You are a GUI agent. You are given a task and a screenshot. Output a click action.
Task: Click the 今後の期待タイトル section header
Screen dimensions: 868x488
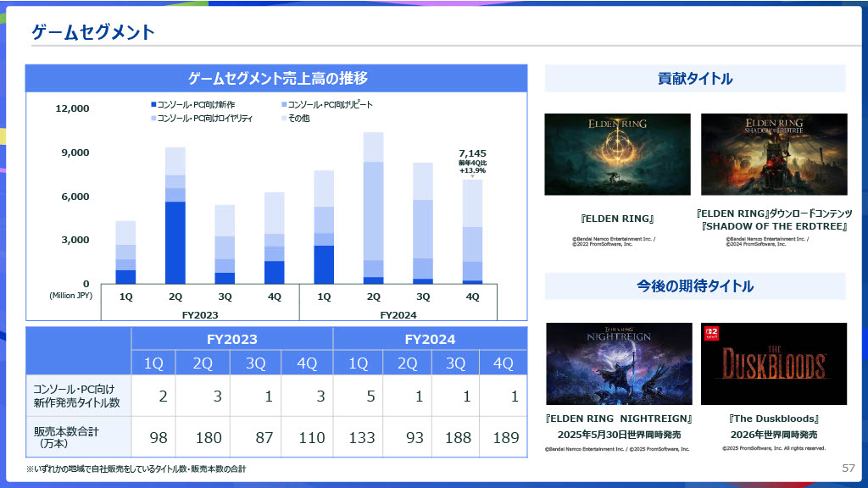pyautogui.click(x=695, y=286)
